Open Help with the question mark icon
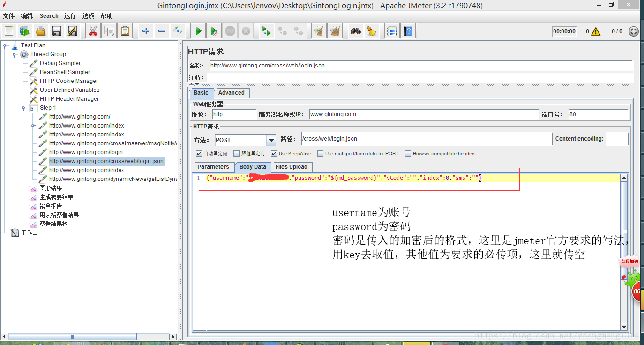 tap(408, 31)
